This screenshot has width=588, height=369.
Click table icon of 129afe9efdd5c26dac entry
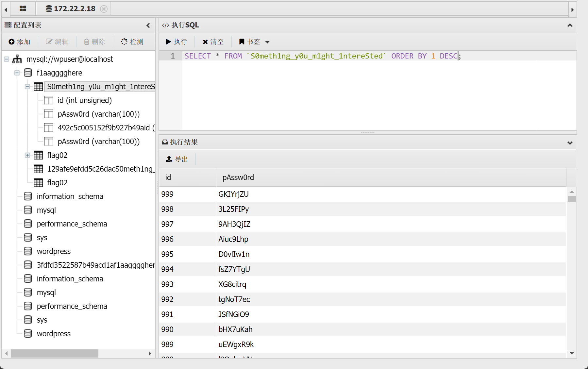point(38,169)
